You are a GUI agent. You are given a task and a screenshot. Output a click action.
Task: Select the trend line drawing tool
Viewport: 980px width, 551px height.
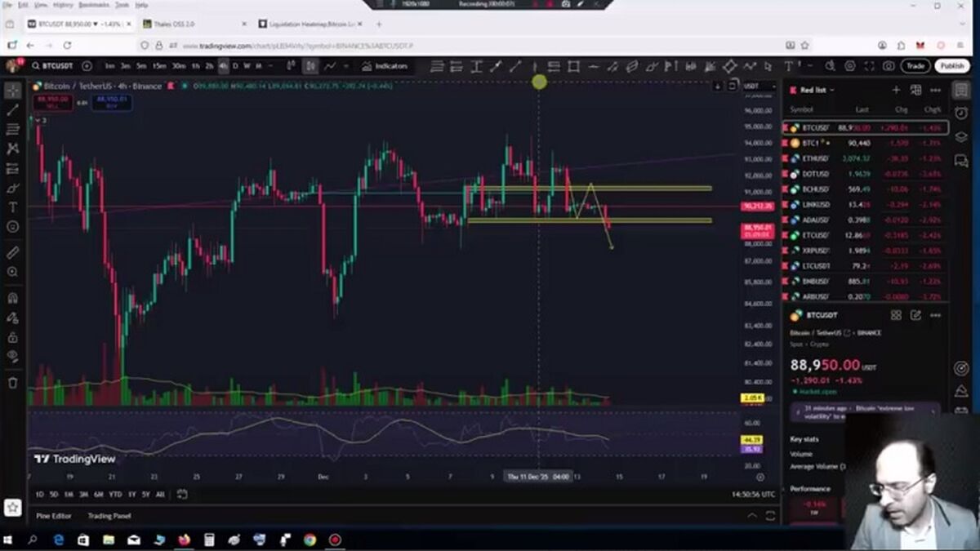point(12,109)
